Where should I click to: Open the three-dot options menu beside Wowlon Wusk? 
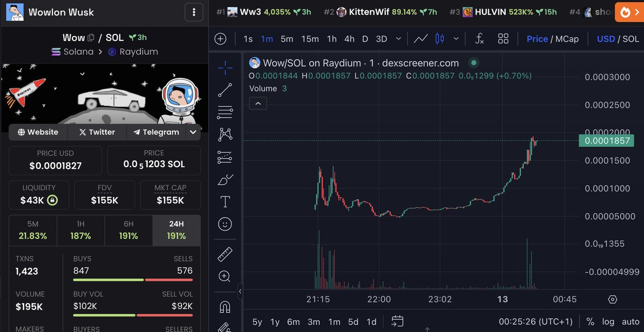pos(194,11)
